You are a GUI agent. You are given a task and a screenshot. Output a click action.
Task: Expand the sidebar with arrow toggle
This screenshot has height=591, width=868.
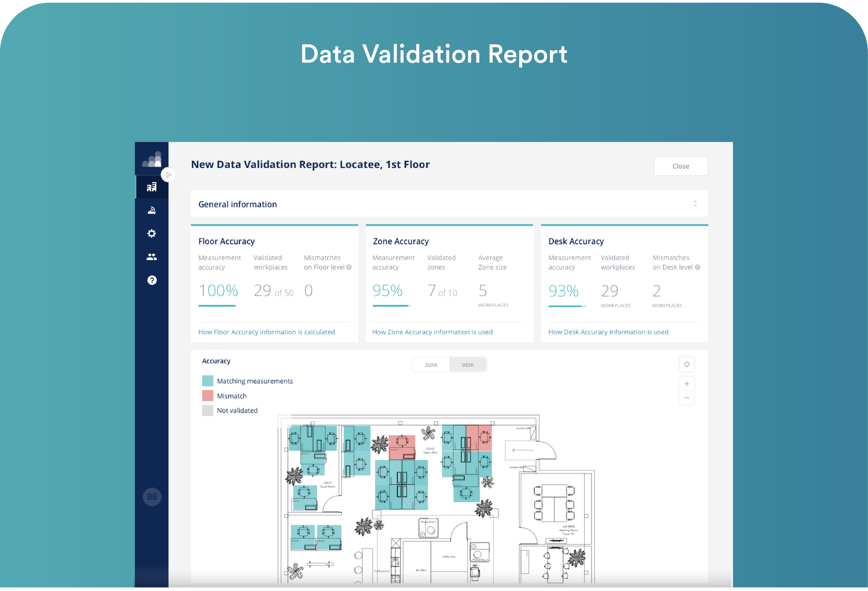168,175
